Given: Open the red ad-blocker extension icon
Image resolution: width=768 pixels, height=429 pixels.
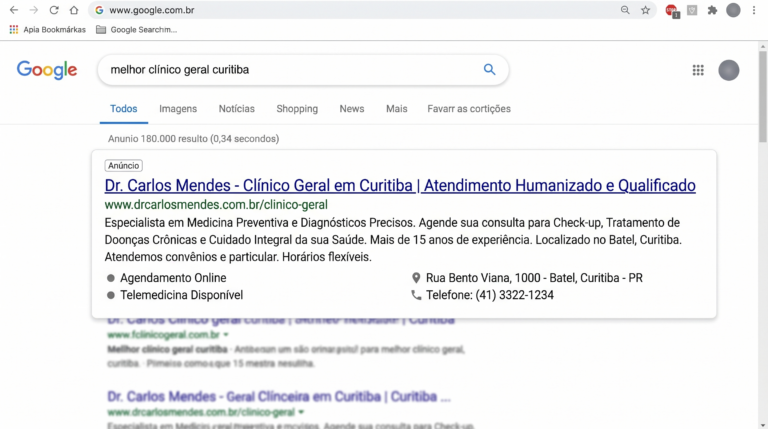Looking at the screenshot, I should click(x=672, y=11).
